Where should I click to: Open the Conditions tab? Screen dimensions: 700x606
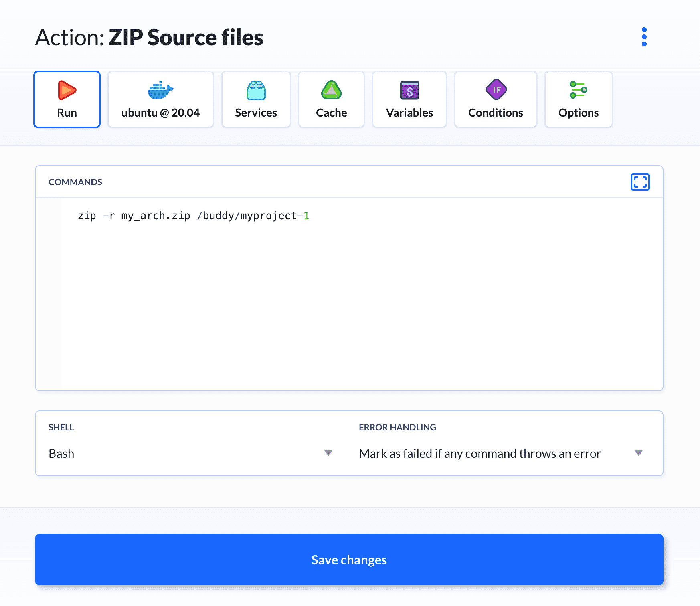pyautogui.click(x=496, y=99)
